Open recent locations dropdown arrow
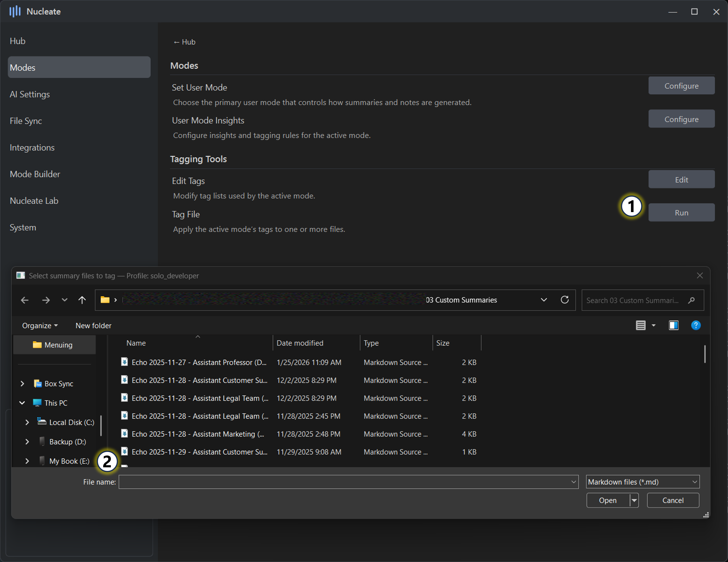This screenshot has width=728, height=562. point(64,300)
